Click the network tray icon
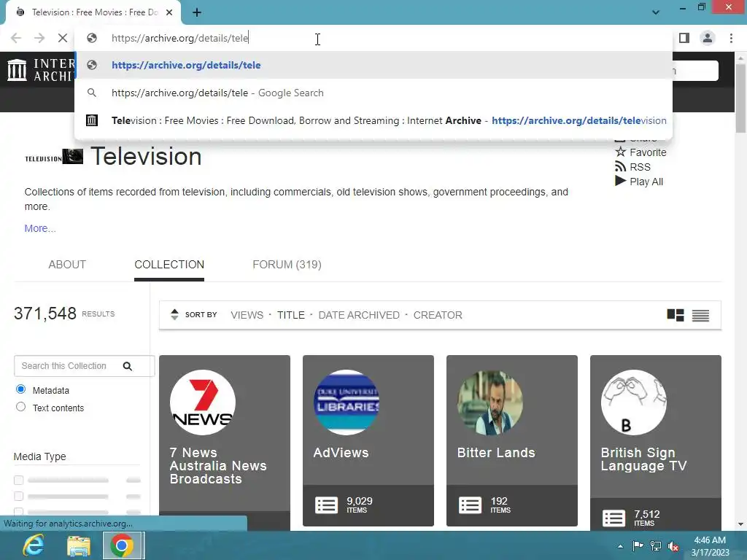Viewport: 747px width, 560px height. 656,546
